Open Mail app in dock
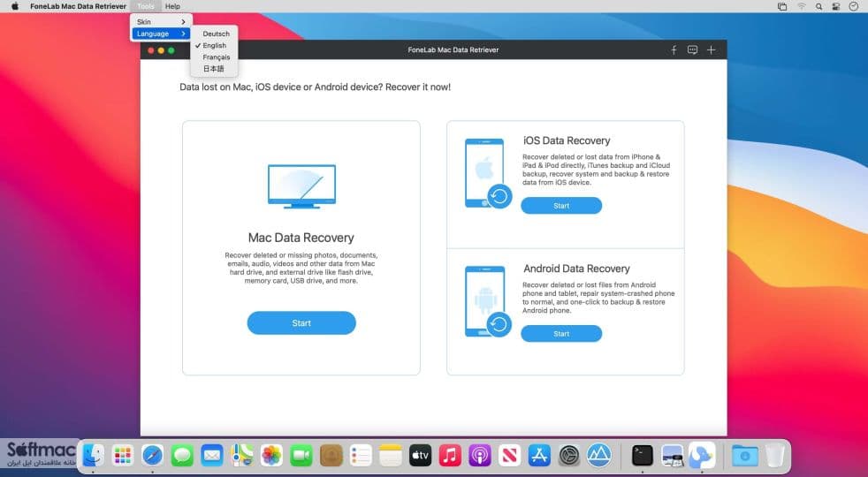 212,456
